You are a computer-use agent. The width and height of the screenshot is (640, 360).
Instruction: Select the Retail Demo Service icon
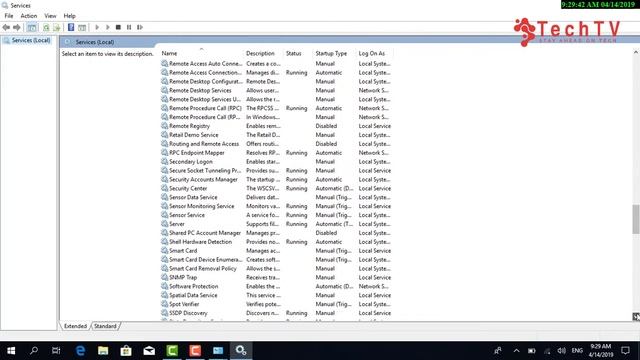coord(164,135)
